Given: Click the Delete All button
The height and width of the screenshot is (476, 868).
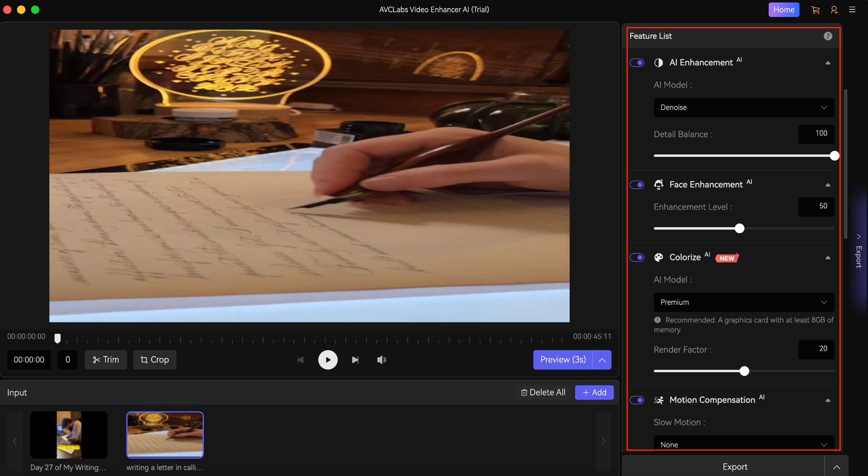Looking at the screenshot, I should (x=542, y=392).
